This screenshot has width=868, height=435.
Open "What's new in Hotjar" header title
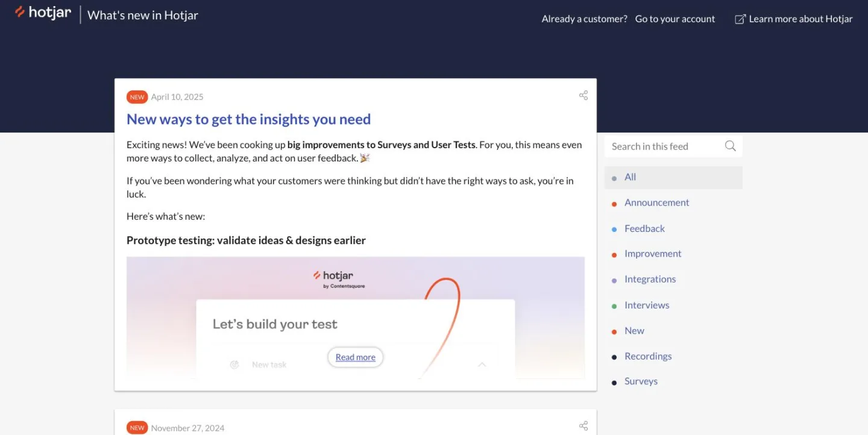point(143,15)
